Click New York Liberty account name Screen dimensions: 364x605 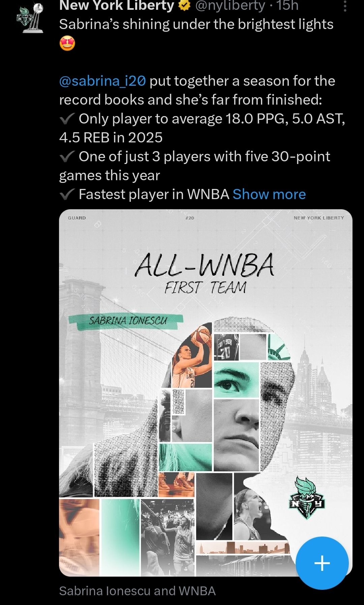click(117, 5)
